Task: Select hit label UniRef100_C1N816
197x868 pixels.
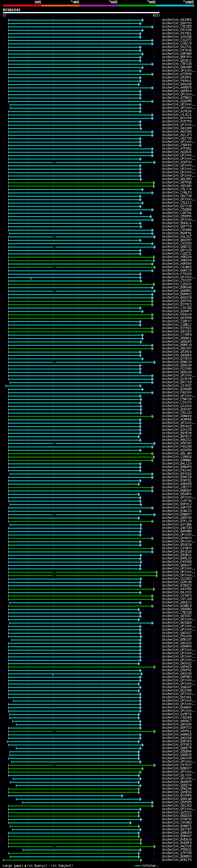Action: pos(177,457)
